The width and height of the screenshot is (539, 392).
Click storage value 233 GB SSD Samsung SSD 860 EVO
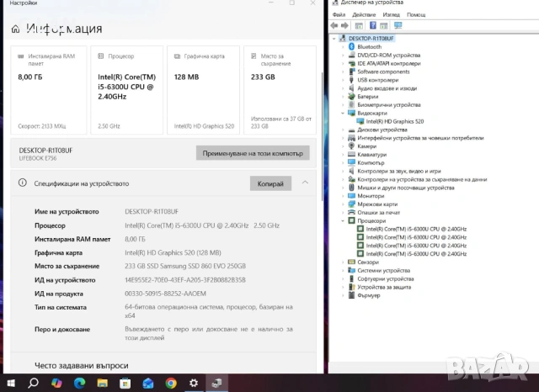tap(185, 266)
